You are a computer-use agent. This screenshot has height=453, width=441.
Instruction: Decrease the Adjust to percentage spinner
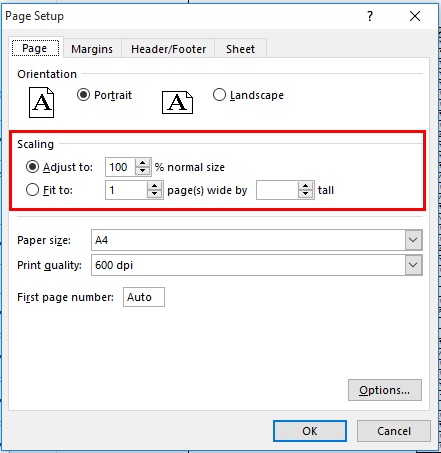pos(143,171)
